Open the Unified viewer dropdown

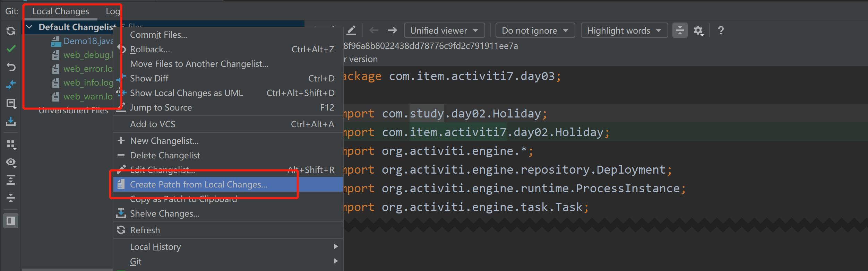[x=444, y=30]
